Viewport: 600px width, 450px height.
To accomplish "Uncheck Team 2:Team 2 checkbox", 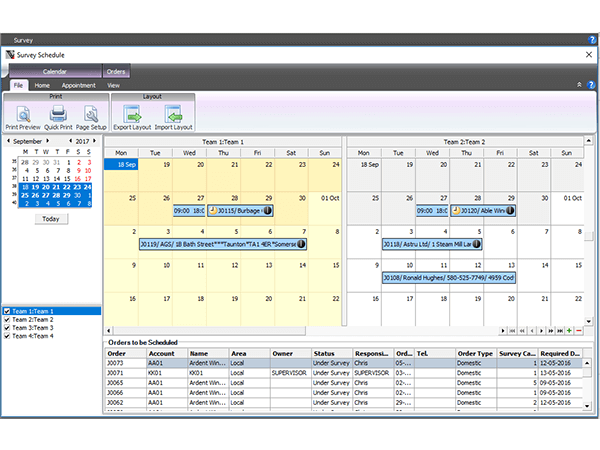I will 8,319.
